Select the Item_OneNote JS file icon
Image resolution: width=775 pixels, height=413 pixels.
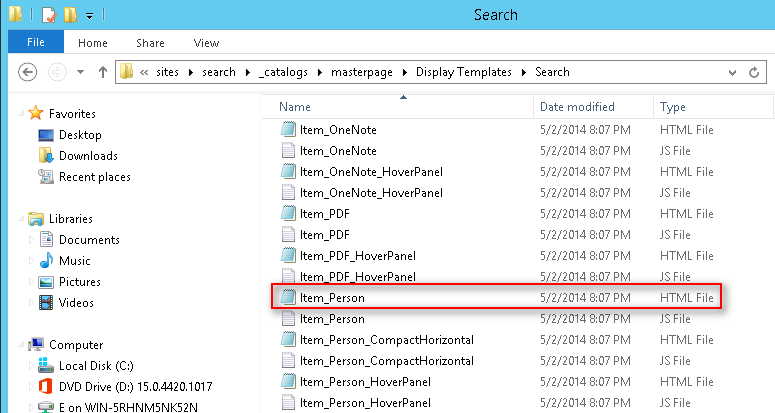288,151
